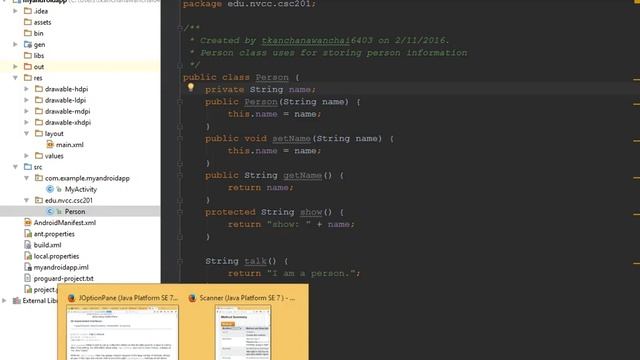The width and height of the screenshot is (640, 360).
Task: Expand External Libraries node
Action: (x=4, y=300)
